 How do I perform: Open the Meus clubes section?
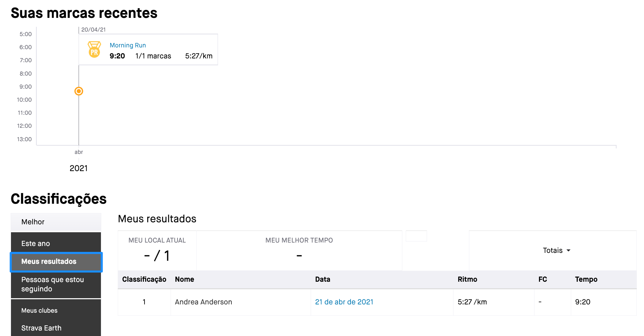(56, 311)
